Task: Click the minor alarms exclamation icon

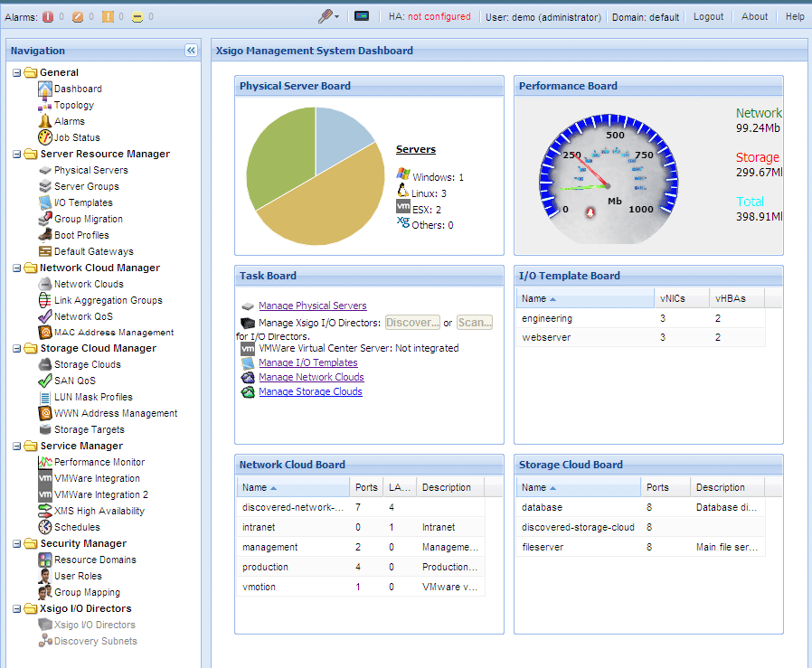Action: [108, 17]
